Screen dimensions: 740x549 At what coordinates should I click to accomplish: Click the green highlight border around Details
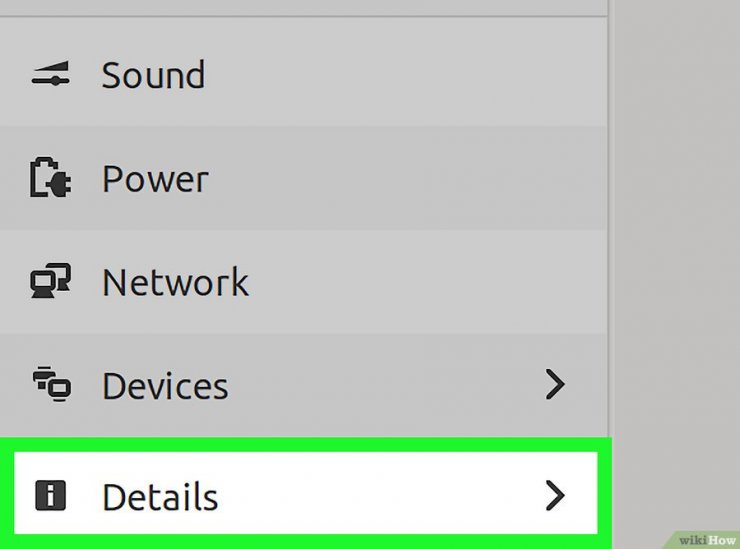point(306,444)
